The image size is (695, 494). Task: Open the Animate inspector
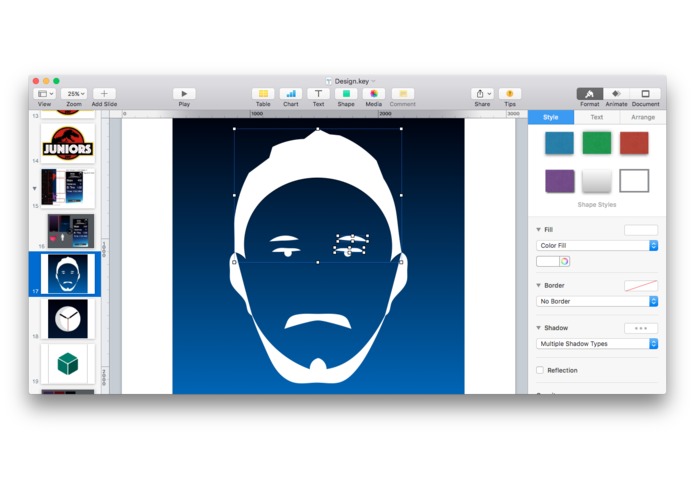pyautogui.click(x=617, y=93)
